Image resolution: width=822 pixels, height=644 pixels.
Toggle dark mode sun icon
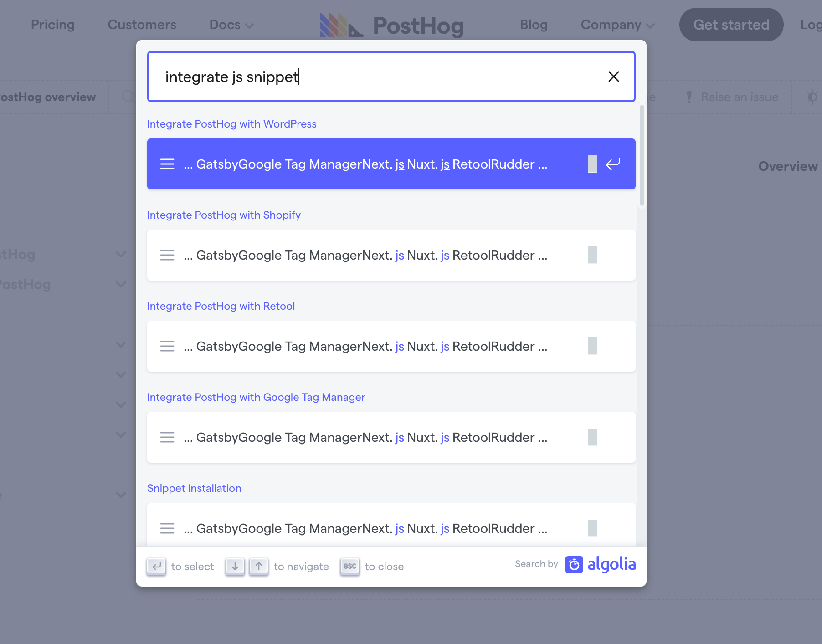812,97
